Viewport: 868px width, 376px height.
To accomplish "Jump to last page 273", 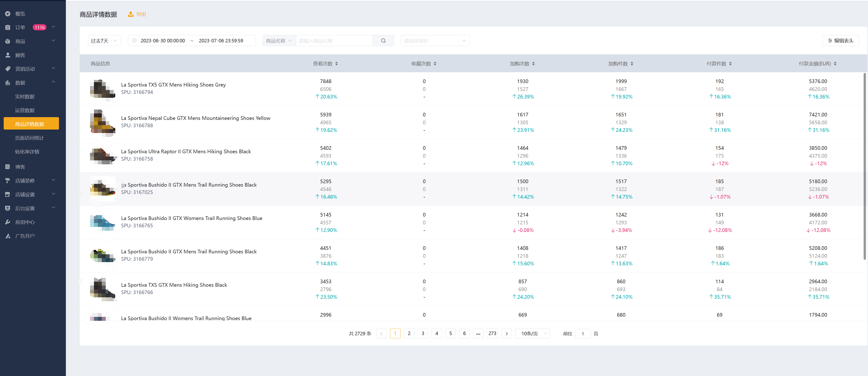I will 492,334.
